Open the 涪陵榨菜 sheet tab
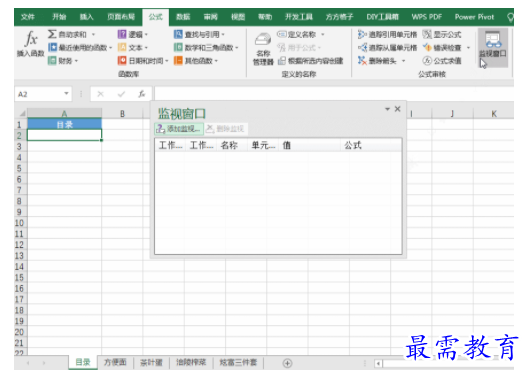Viewport: 527px width, 379px height. coord(191,362)
